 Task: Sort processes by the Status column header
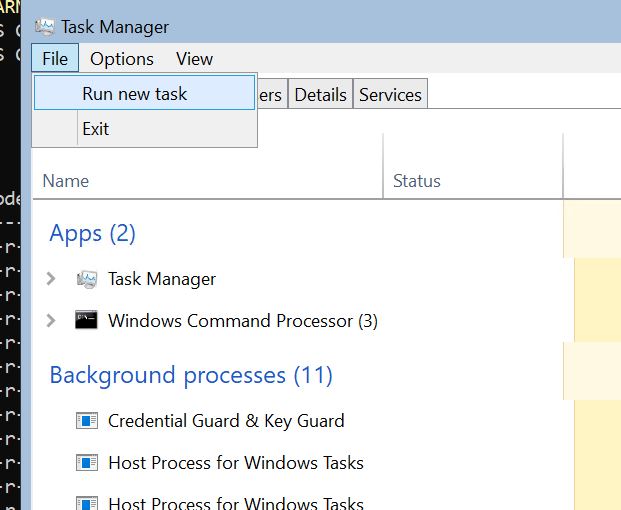(x=417, y=181)
